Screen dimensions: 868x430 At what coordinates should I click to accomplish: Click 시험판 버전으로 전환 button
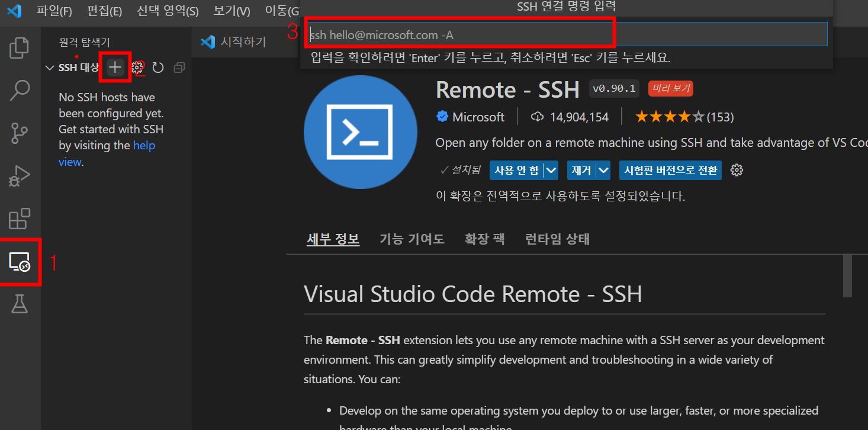(670, 171)
